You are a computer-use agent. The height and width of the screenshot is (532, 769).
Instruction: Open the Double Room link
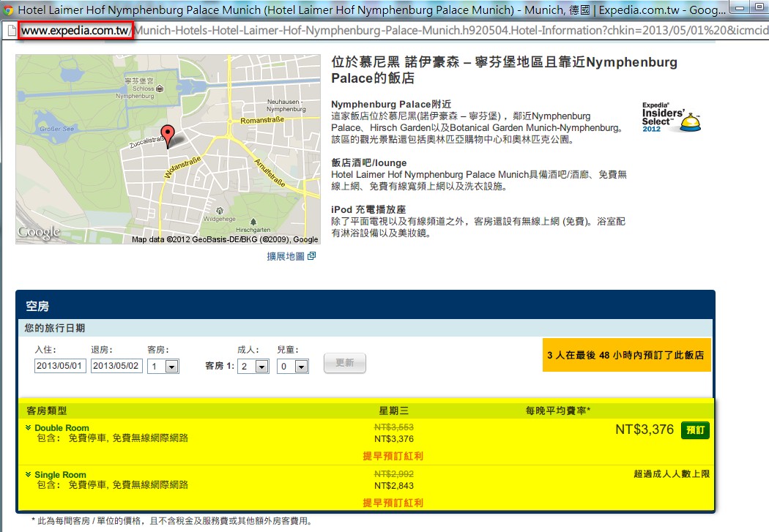pyautogui.click(x=62, y=427)
